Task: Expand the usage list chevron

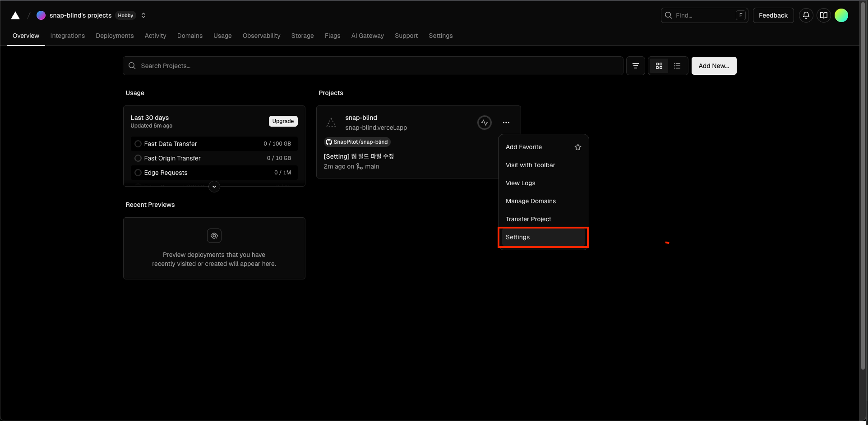Action: point(214,187)
